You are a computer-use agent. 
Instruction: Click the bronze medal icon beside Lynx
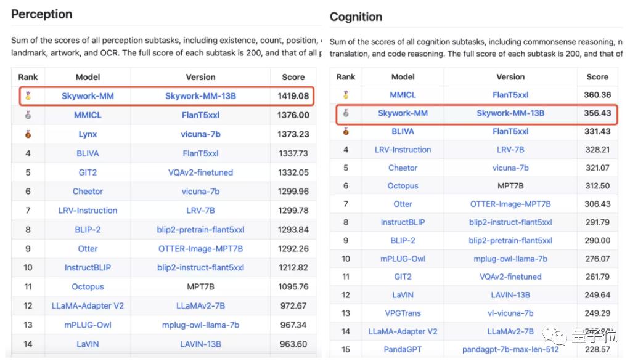28,134
